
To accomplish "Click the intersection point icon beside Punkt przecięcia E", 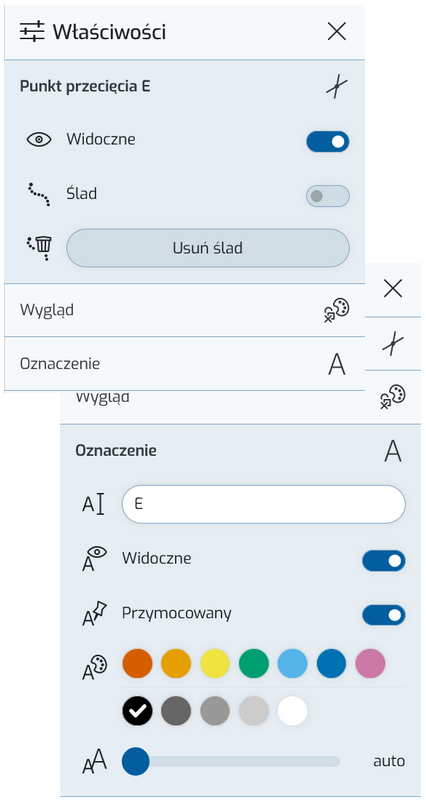I will [337, 87].
